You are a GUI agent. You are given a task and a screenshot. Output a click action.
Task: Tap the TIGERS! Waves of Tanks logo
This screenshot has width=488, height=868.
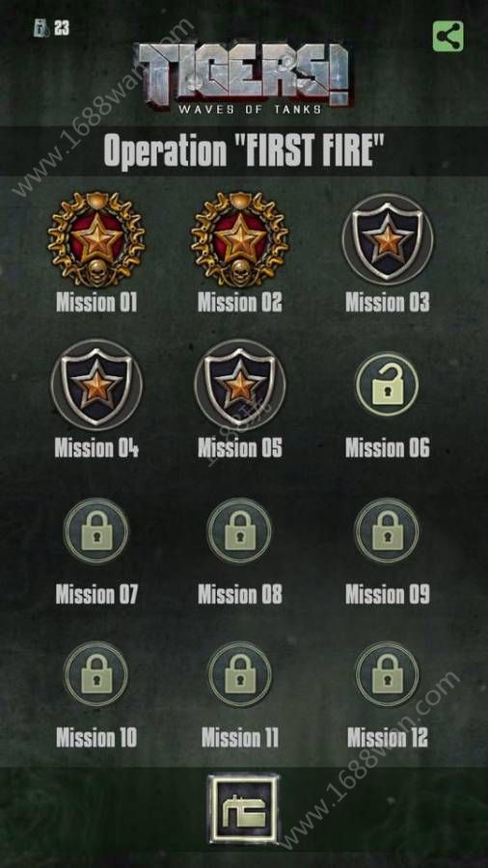pyautogui.click(x=243, y=77)
